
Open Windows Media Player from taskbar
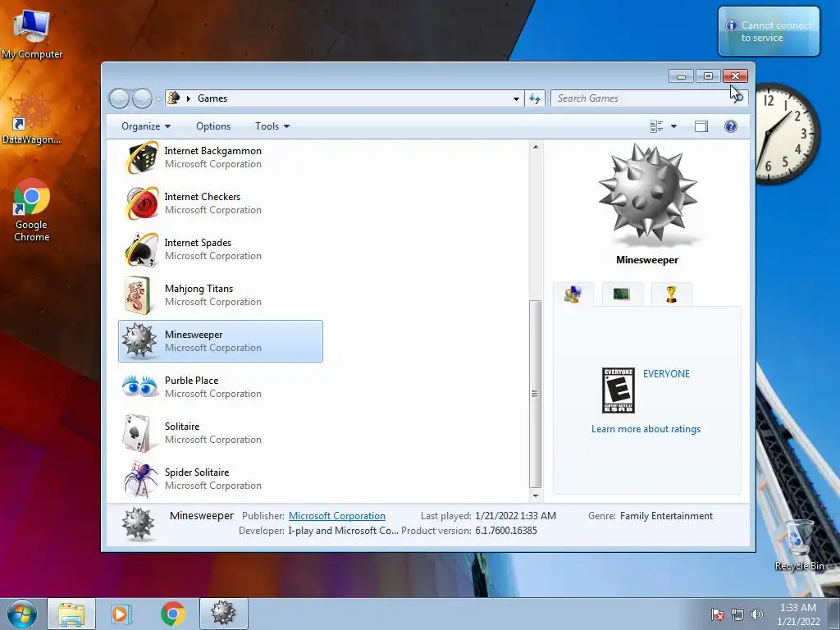point(121,614)
